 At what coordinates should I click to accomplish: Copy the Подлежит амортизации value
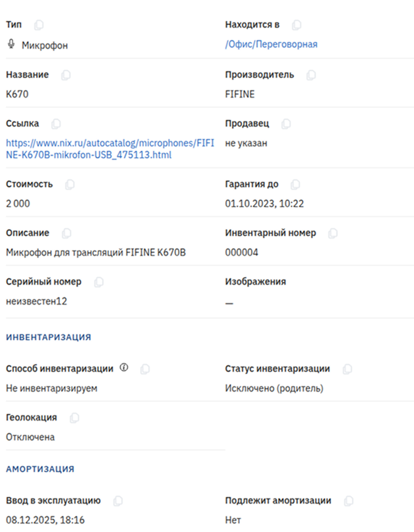349,501
